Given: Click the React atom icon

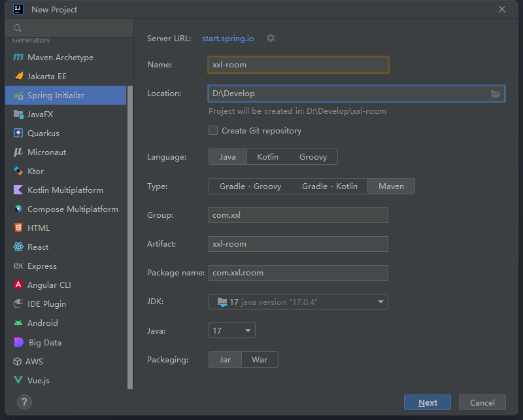Looking at the screenshot, I should 18,247.
